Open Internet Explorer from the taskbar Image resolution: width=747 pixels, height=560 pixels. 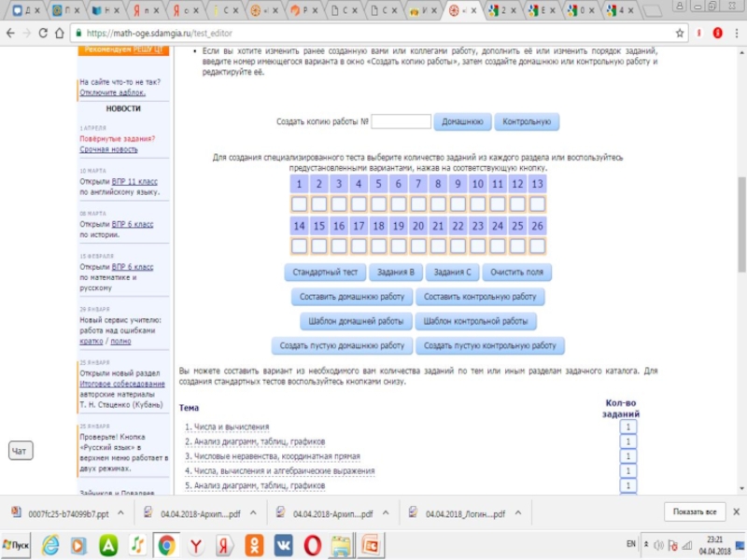(50, 544)
